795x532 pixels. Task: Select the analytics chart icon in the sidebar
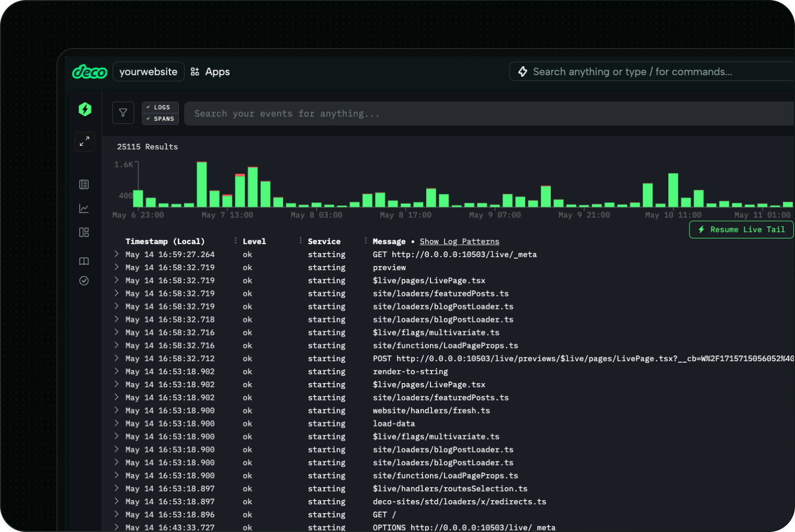point(84,208)
